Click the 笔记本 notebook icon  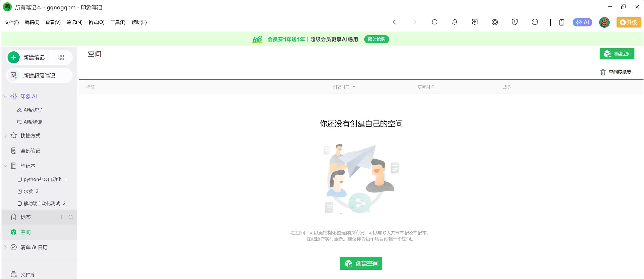point(14,166)
